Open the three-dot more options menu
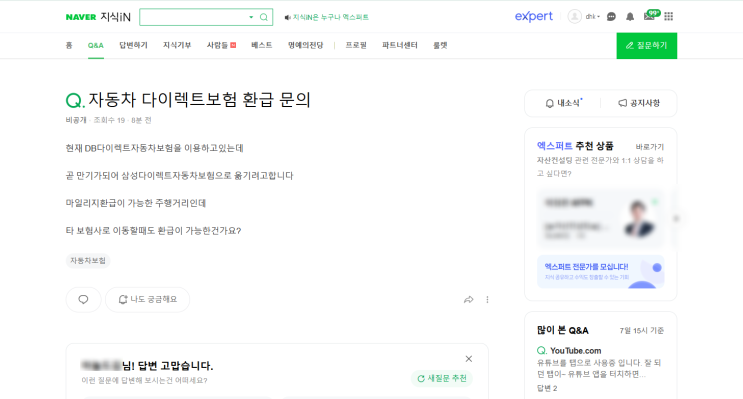743x399 pixels. [487, 299]
